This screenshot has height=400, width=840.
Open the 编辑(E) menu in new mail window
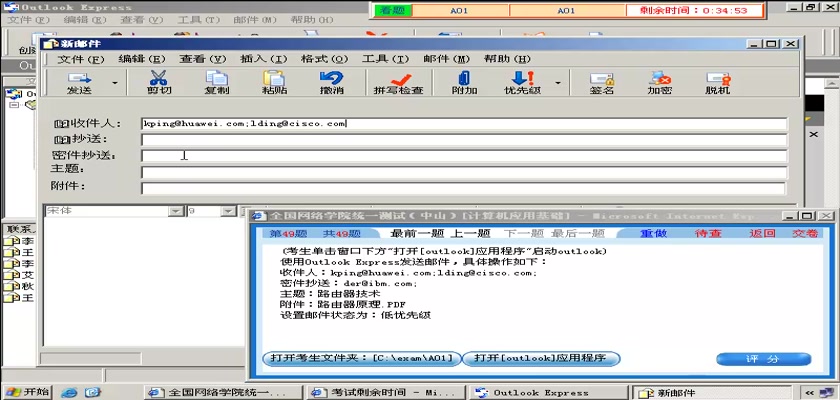click(x=142, y=59)
